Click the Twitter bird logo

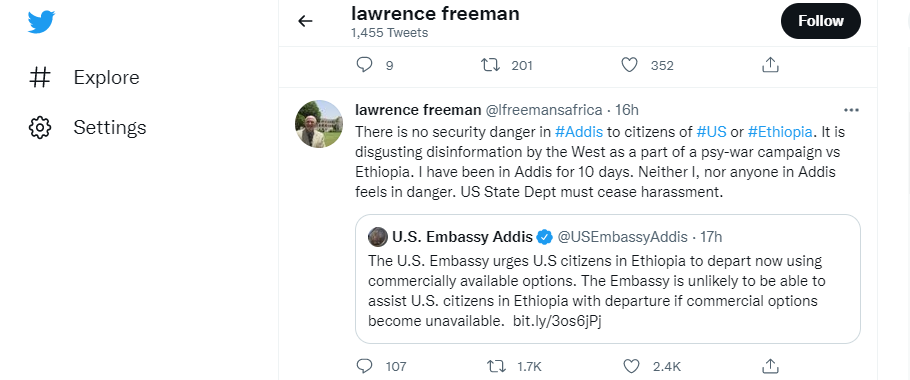click(x=41, y=22)
